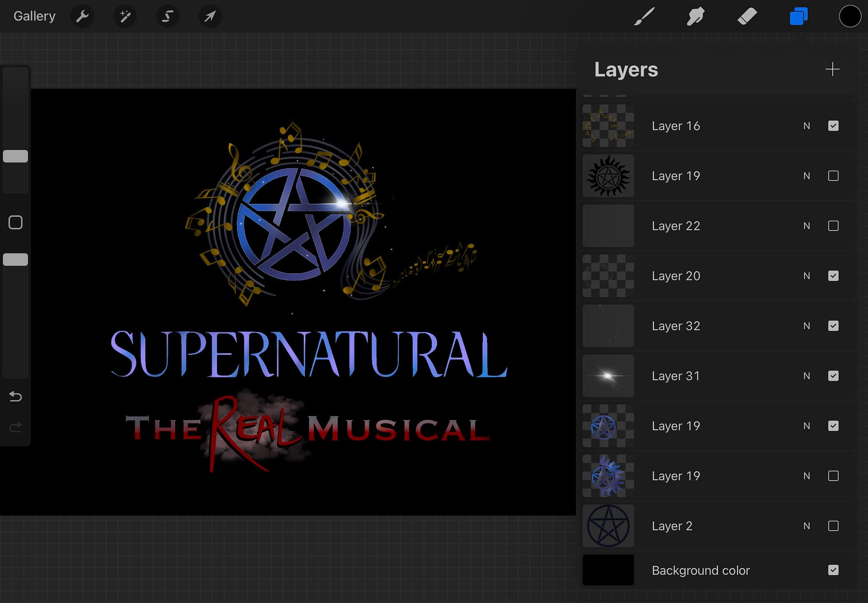Select the Selection S-shaped tool
This screenshot has width=868, height=603.
tap(167, 17)
